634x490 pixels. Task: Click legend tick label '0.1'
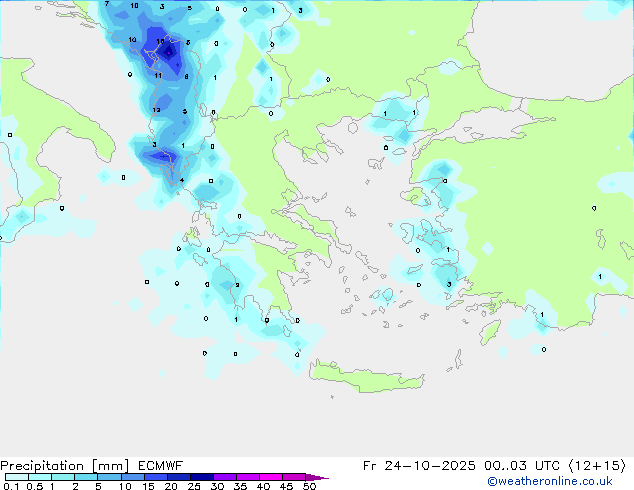[x=11, y=486]
